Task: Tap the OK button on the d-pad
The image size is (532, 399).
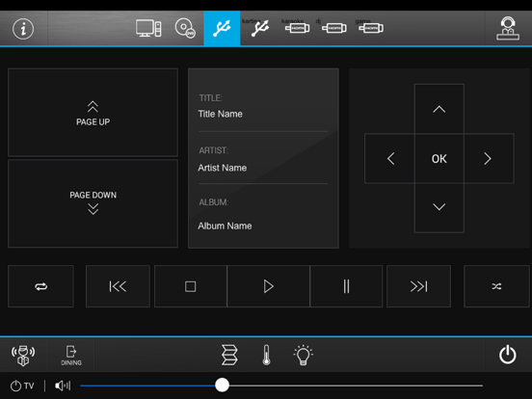Action: click(439, 158)
